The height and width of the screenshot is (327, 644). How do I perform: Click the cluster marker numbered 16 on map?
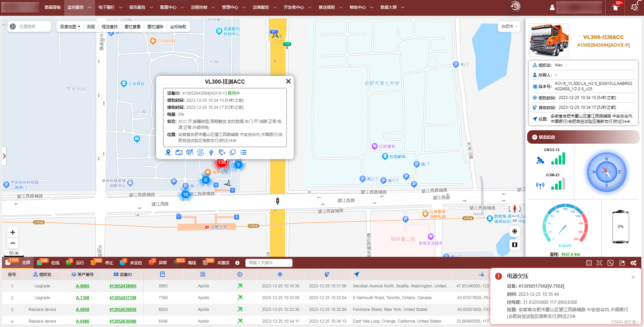point(185,194)
